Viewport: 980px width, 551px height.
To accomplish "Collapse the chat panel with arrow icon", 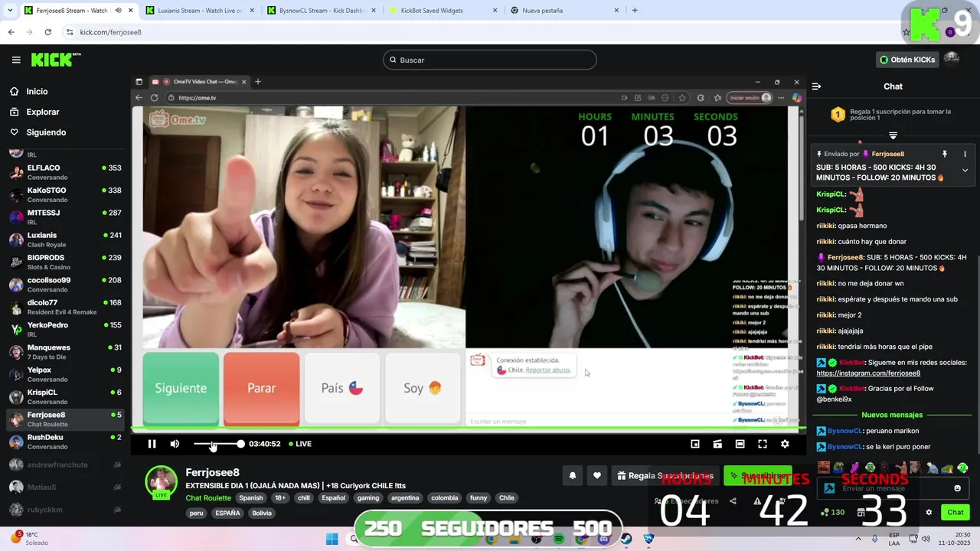I will 816,86.
